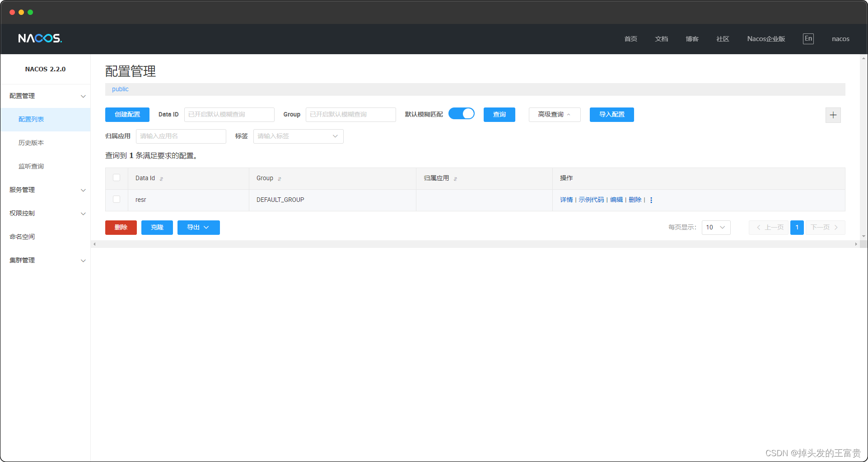Click 删除 link in resr row
This screenshot has height=462, width=868.
[635, 200]
